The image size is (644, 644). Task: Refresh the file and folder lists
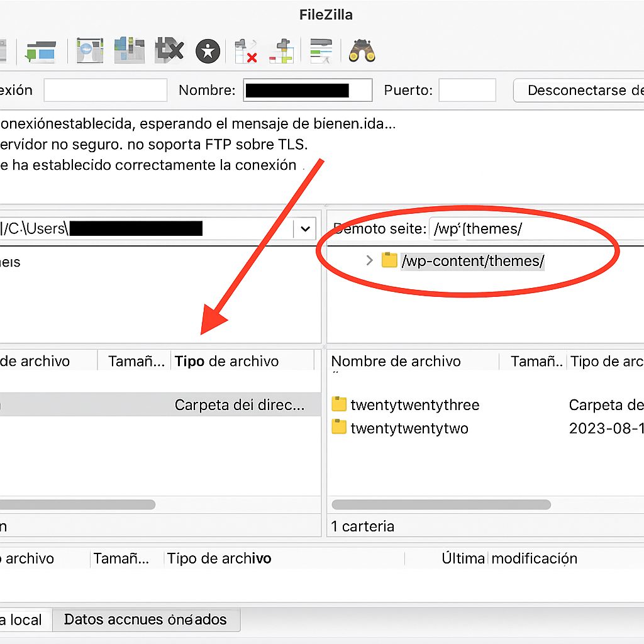(208, 50)
